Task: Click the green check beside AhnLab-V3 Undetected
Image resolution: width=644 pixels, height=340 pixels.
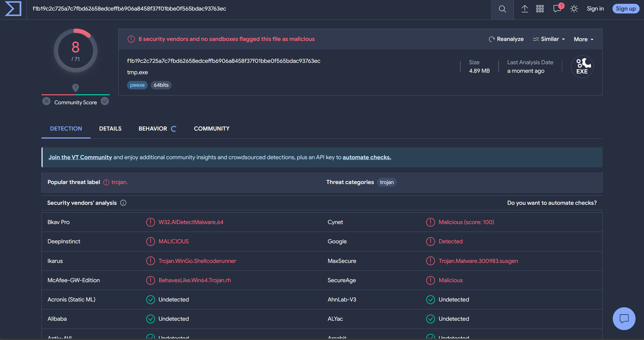Action: pos(431,300)
